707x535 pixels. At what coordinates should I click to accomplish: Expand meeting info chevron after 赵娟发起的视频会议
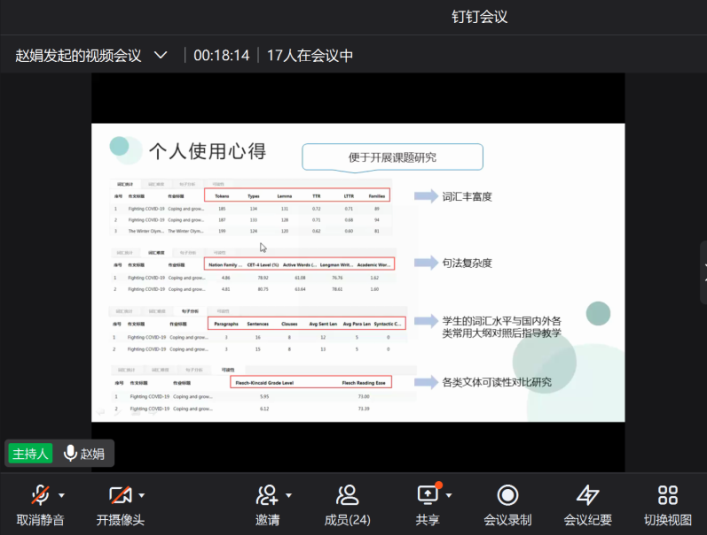(161, 55)
